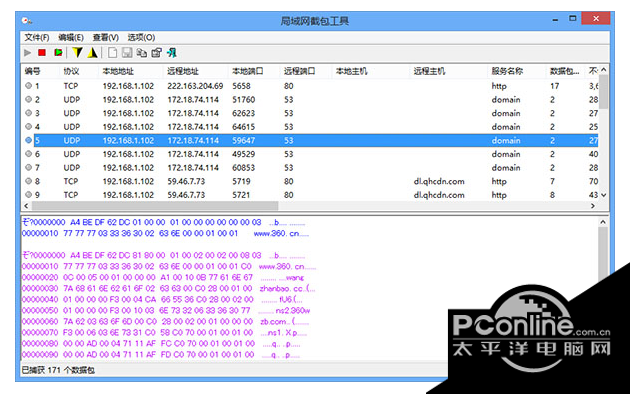This screenshot has height=394, width=630.
Task: Maximize the 局域网截包工具 window
Action: [573, 18]
